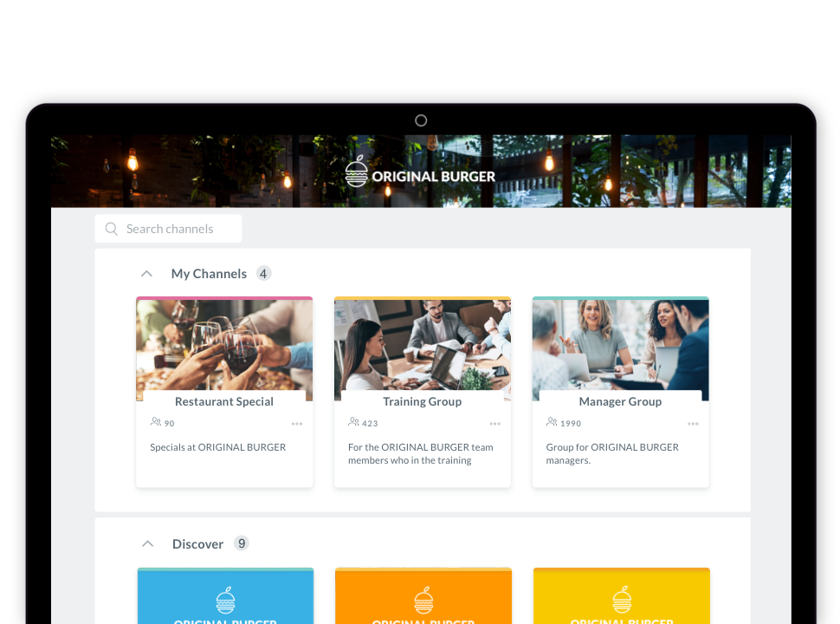Click description 'For the ORIGINAL BURGER team members'

tap(421, 453)
